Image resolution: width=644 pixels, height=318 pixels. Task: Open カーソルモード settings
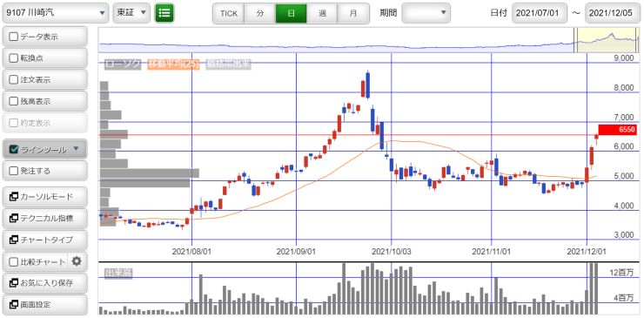45,197
